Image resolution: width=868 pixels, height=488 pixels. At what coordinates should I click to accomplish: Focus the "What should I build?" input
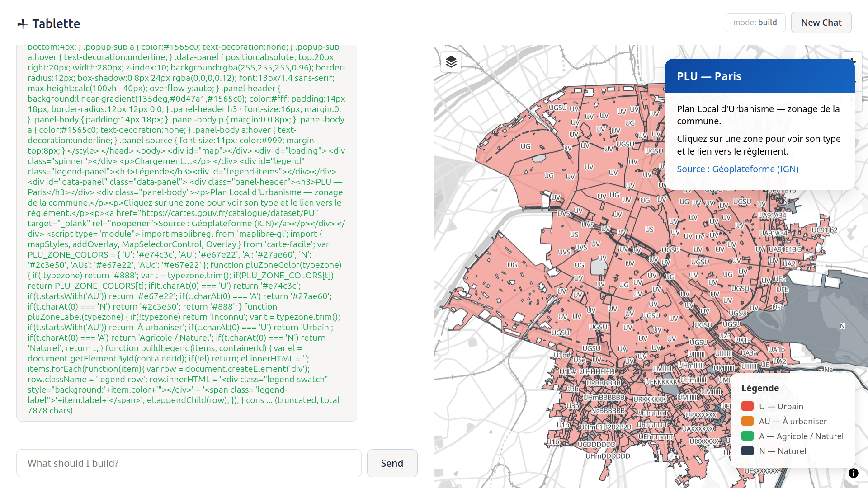(x=189, y=463)
